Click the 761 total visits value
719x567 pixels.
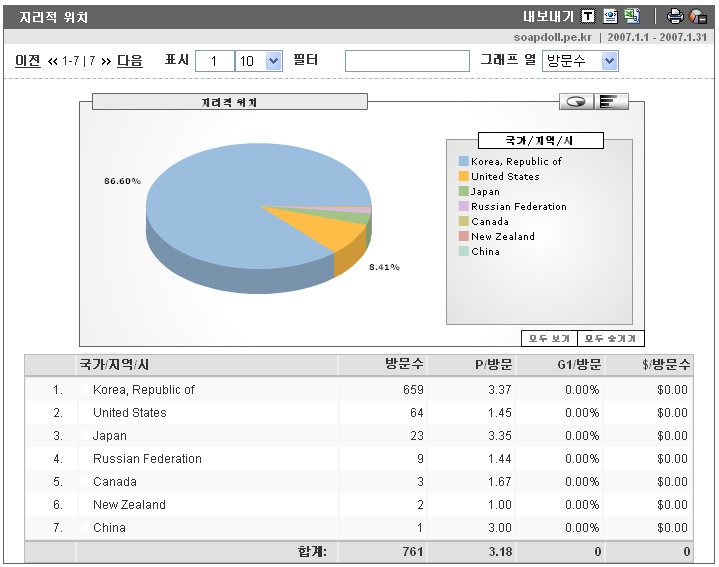(x=413, y=551)
